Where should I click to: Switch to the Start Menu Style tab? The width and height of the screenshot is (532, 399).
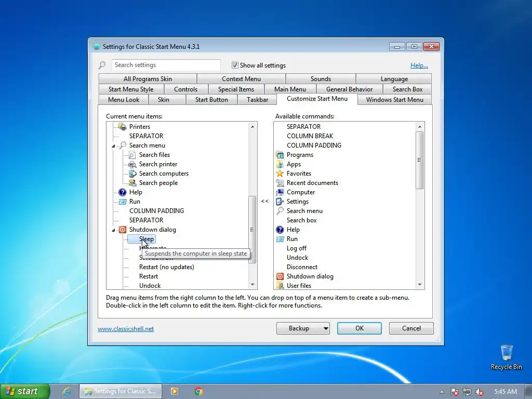[131, 89]
